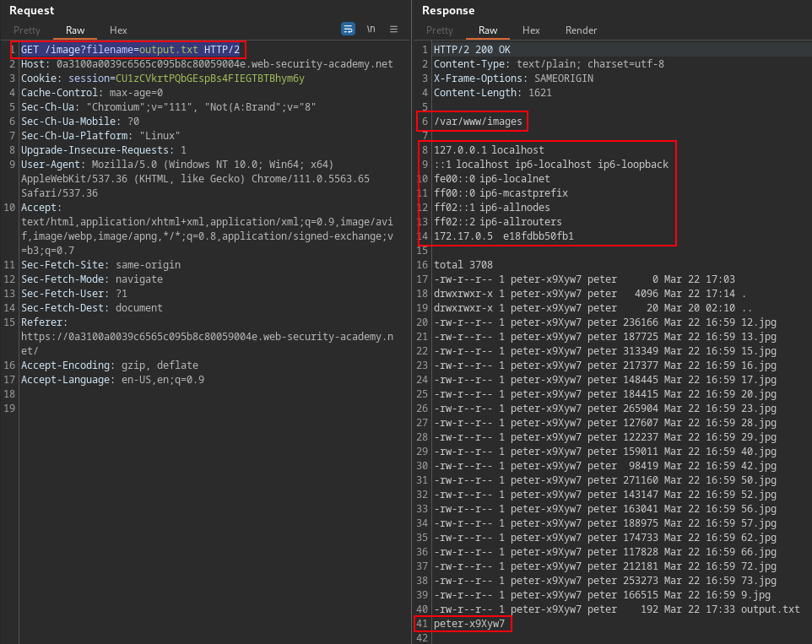The image size is (812, 644).
Task: Click the 9.jpg listing row
Action: [603, 595]
